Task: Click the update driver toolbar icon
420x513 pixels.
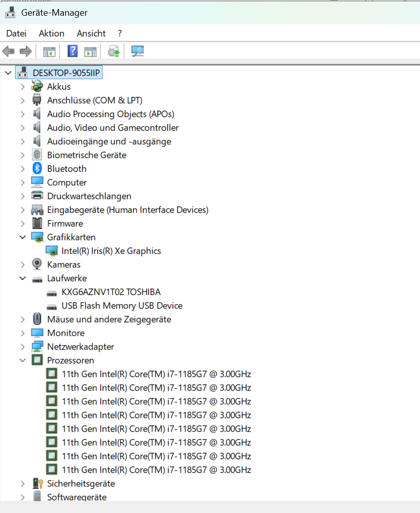Action: click(114, 51)
